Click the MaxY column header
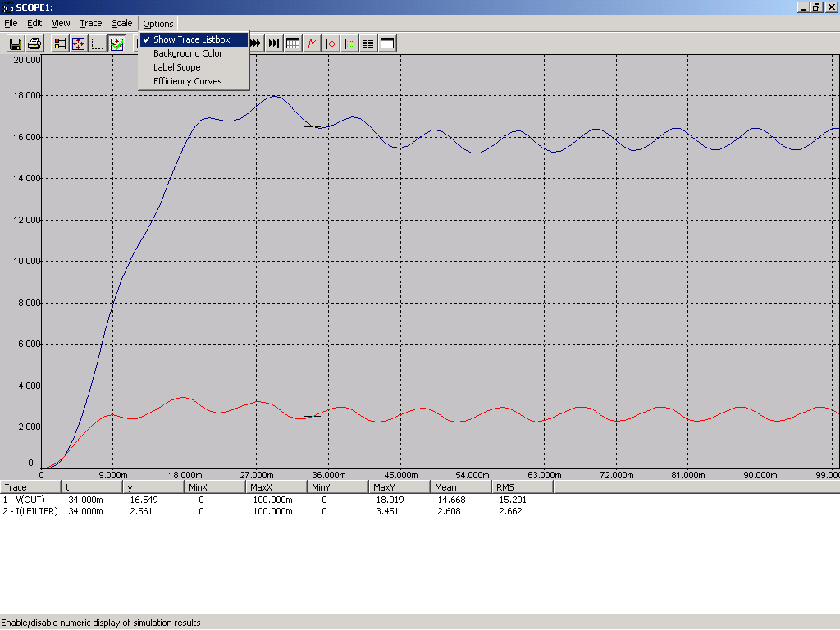Viewport: 840px width, 630px height. pos(400,487)
